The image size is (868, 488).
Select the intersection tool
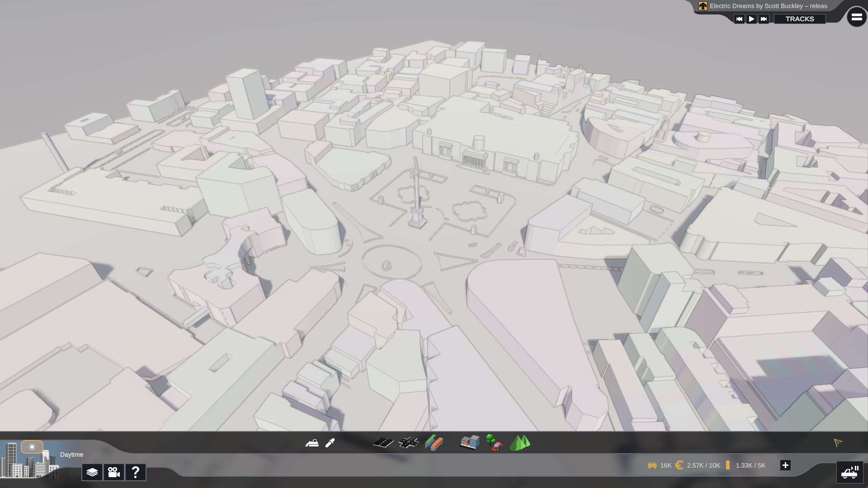(x=409, y=443)
